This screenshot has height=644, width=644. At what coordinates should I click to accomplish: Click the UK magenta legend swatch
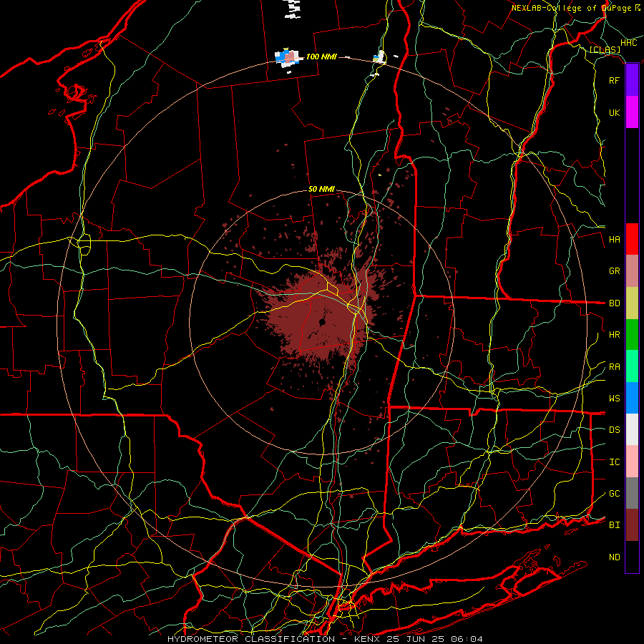[x=632, y=112]
